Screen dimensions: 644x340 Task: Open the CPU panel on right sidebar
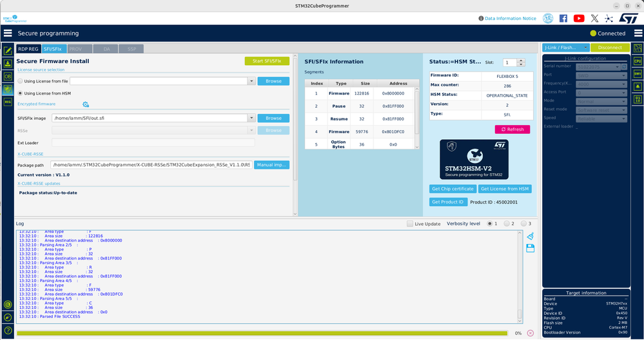pyautogui.click(x=638, y=61)
